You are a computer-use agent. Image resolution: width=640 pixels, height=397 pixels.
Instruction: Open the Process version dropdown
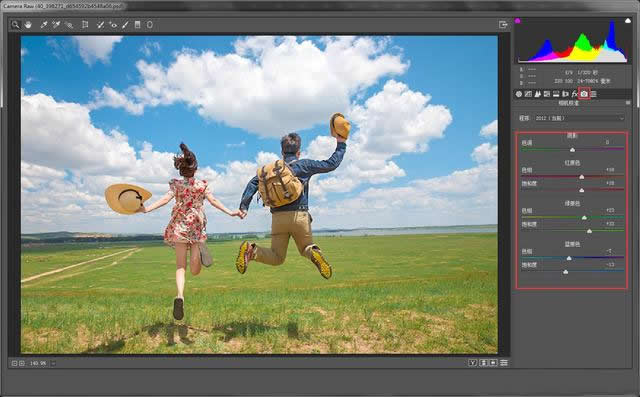point(579,118)
